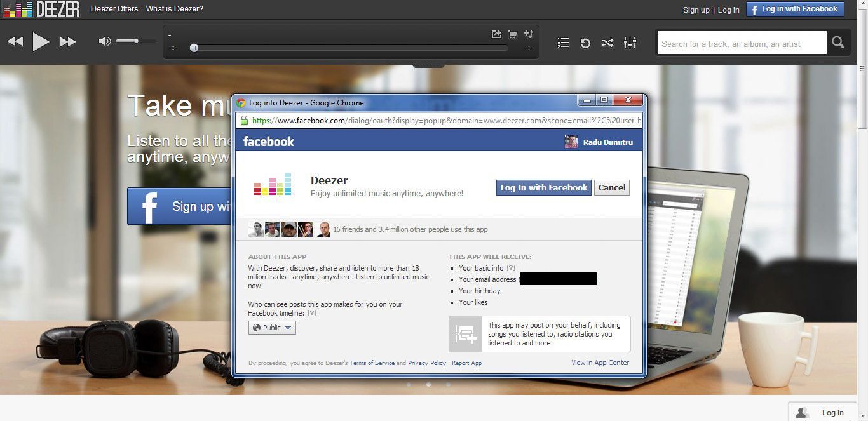Click 'Your likes' permission text
This screenshot has height=421, width=868.
pos(473,302)
